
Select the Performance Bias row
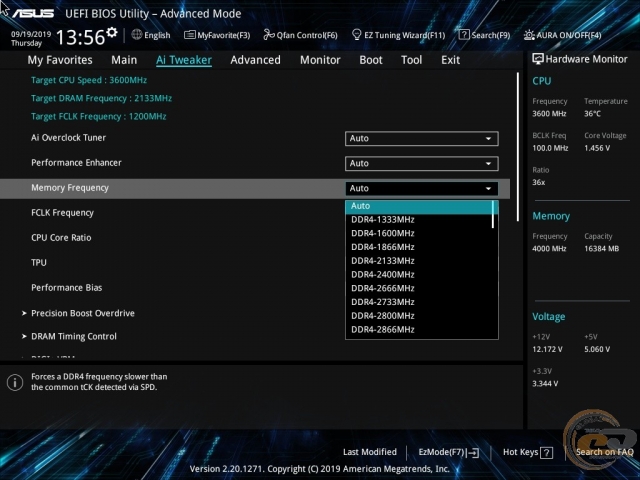(x=67, y=287)
